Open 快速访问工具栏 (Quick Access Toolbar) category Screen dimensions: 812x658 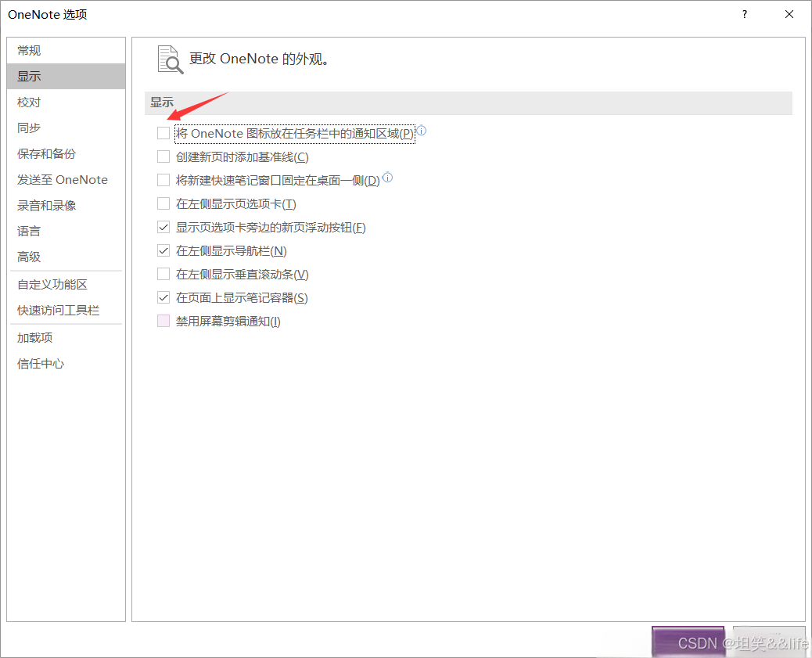pyautogui.click(x=66, y=311)
